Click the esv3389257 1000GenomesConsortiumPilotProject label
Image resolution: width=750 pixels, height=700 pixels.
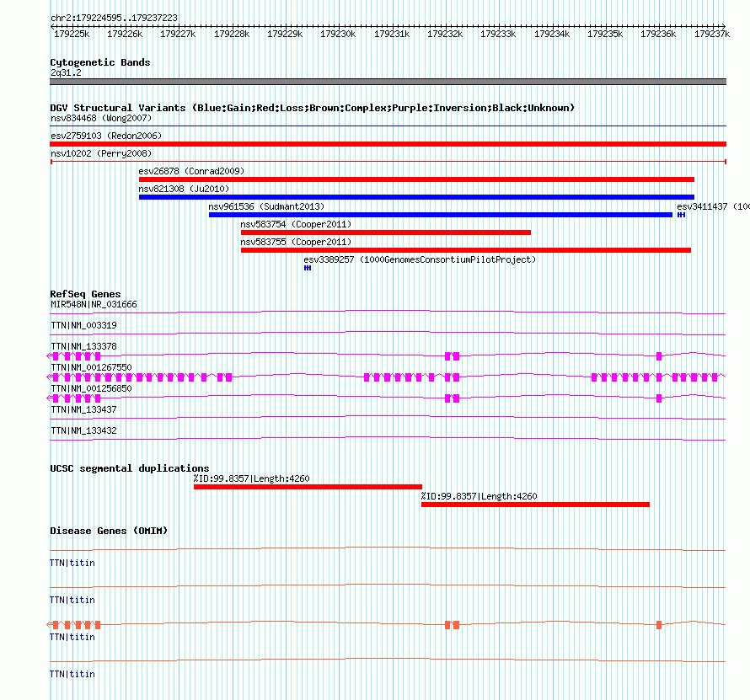(420, 259)
